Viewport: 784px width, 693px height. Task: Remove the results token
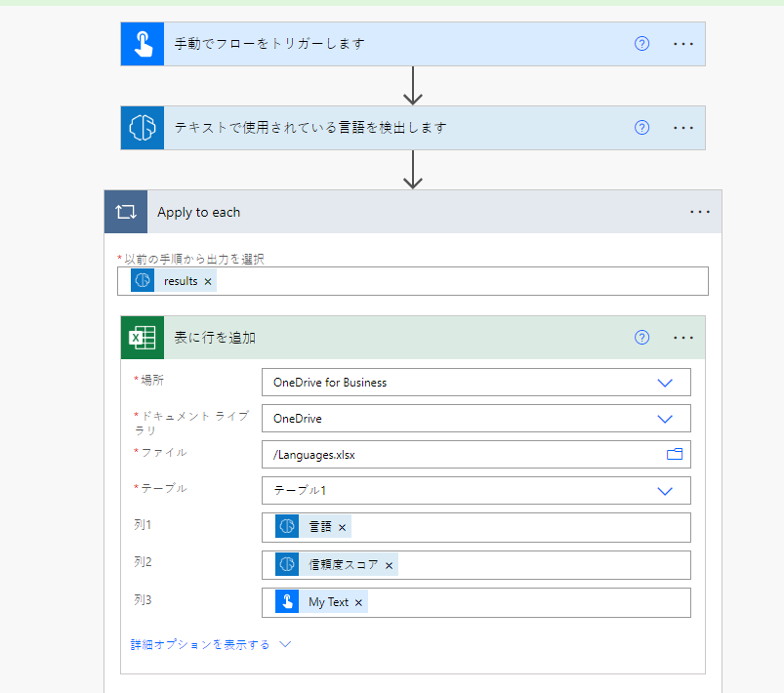point(208,281)
